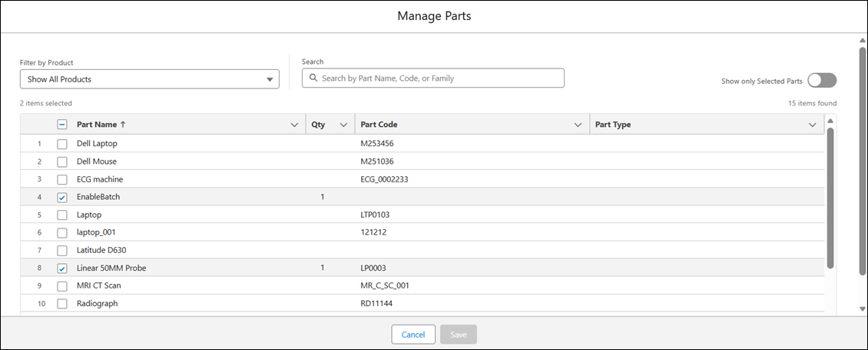868x350 pixels.
Task: Click the Radiograph part name
Action: [x=97, y=303]
